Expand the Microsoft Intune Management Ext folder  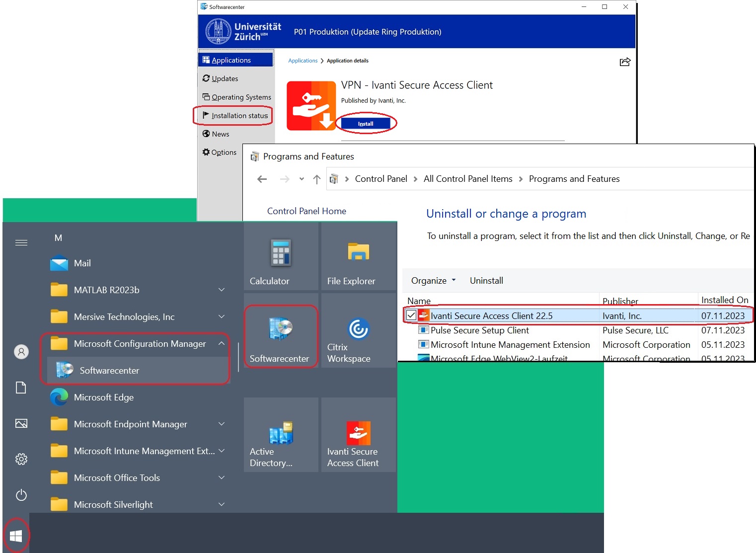(222, 451)
